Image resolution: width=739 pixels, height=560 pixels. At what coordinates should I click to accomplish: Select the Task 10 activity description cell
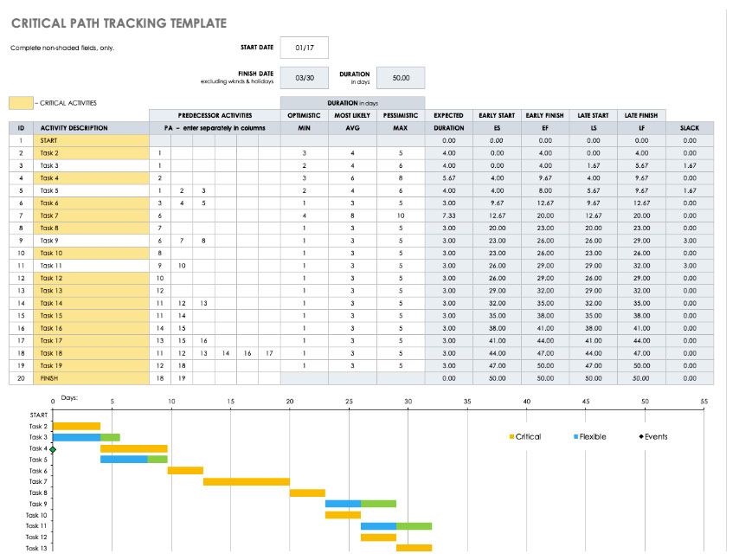[91, 253]
